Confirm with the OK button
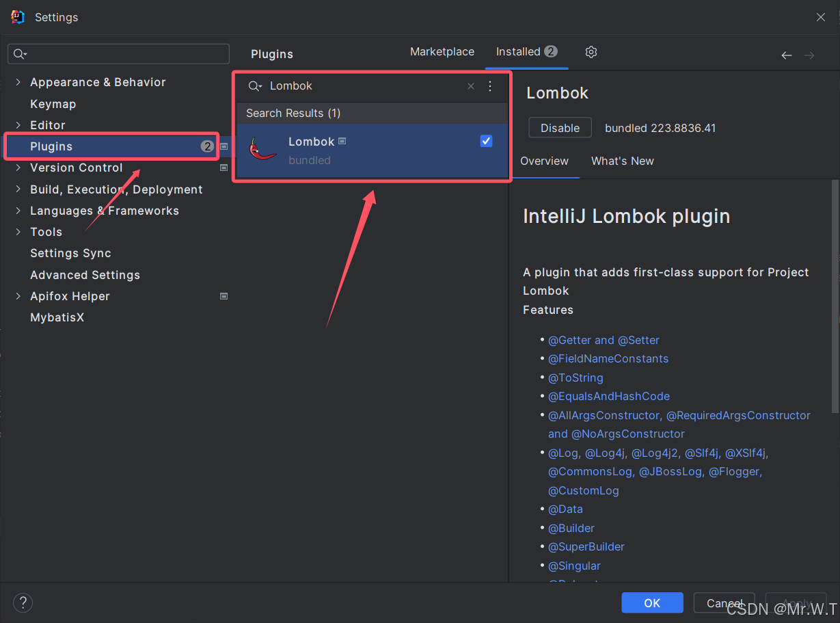Image resolution: width=840 pixels, height=623 pixels. click(x=652, y=602)
